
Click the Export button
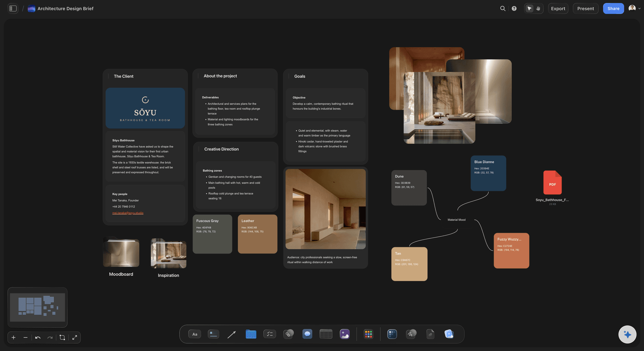point(558,8)
